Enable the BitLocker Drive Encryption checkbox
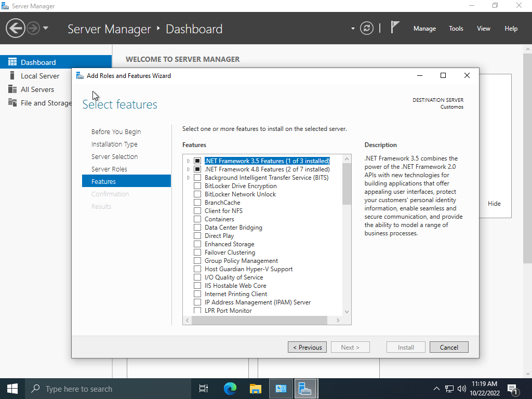This screenshot has height=399, width=532. pyautogui.click(x=197, y=186)
